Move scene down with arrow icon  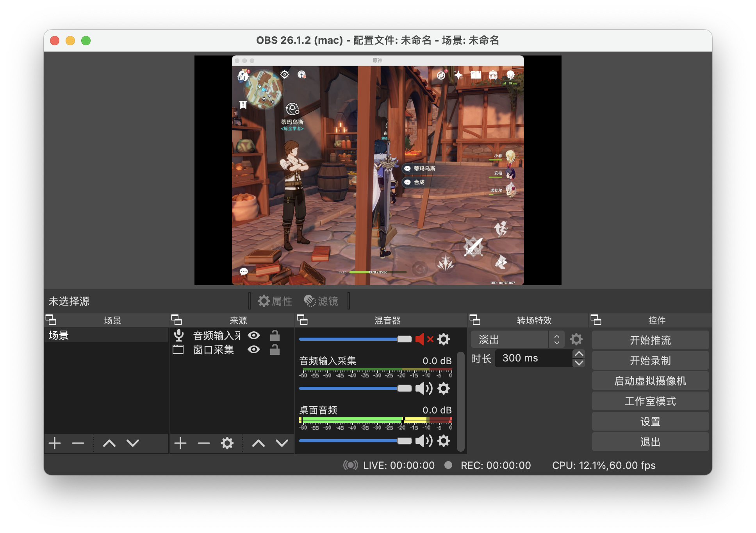(133, 443)
